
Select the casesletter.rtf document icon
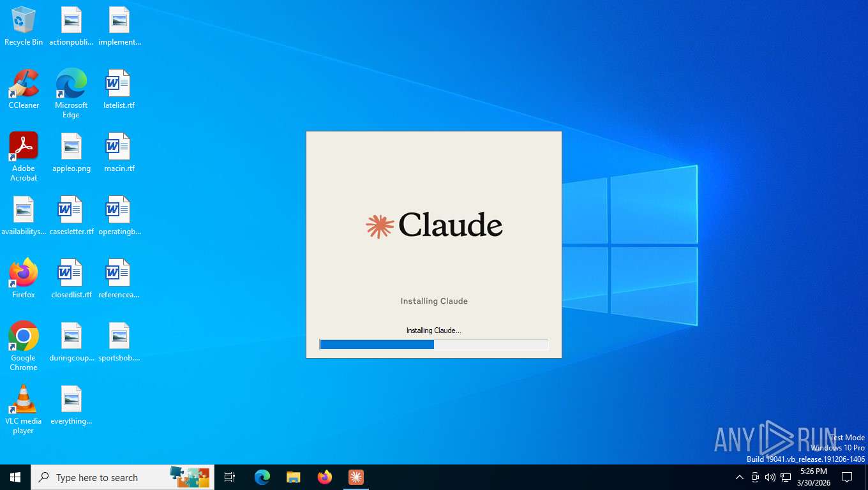(71, 216)
